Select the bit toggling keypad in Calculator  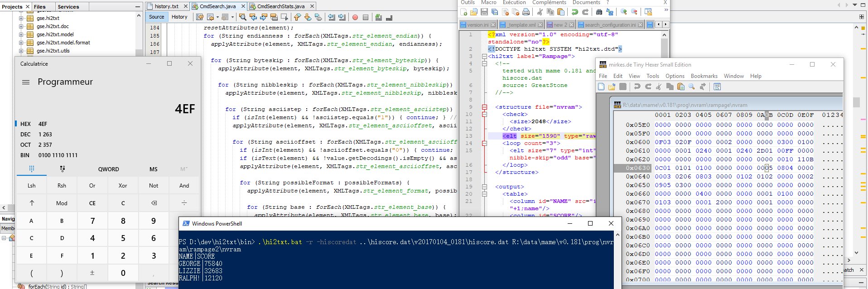[62, 169]
